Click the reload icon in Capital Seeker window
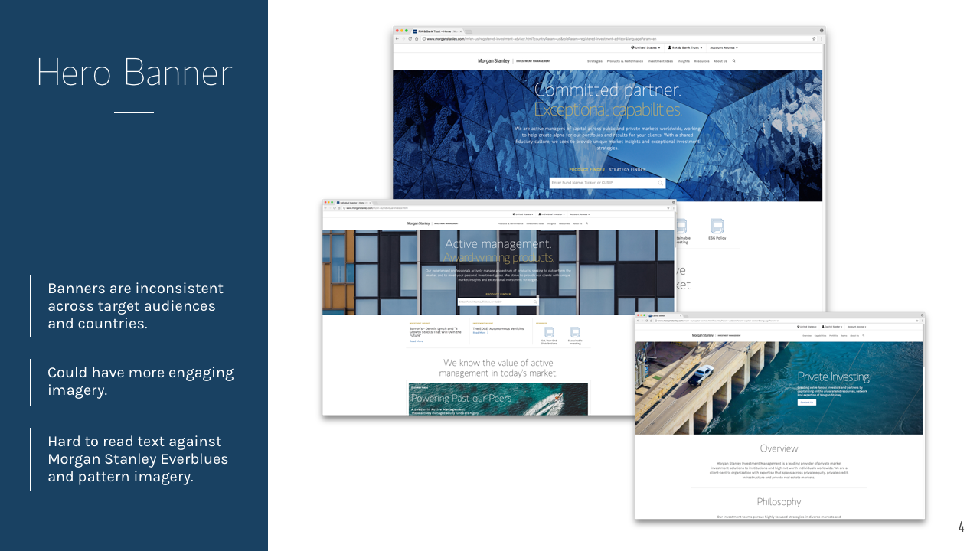The width and height of the screenshot is (980, 551). pyautogui.click(x=647, y=321)
